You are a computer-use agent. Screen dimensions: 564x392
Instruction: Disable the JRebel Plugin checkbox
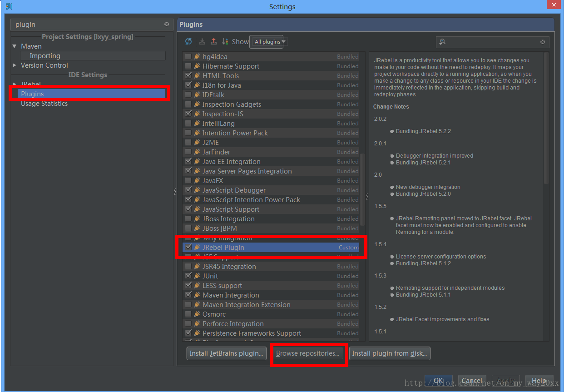click(188, 247)
